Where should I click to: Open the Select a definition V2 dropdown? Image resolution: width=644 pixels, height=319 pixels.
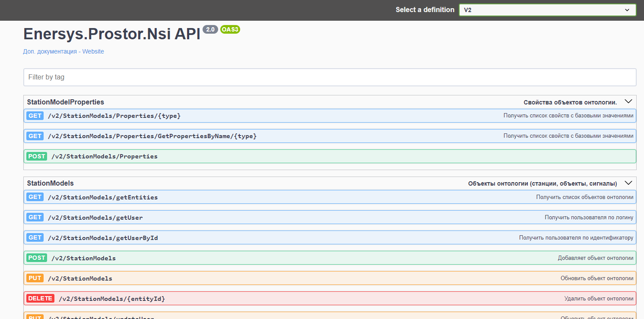[547, 10]
